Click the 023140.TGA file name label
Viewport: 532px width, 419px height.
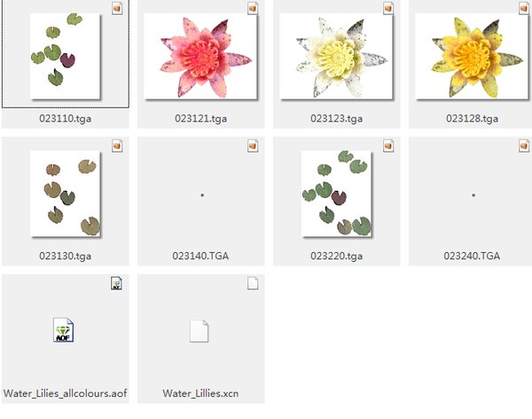200,256
